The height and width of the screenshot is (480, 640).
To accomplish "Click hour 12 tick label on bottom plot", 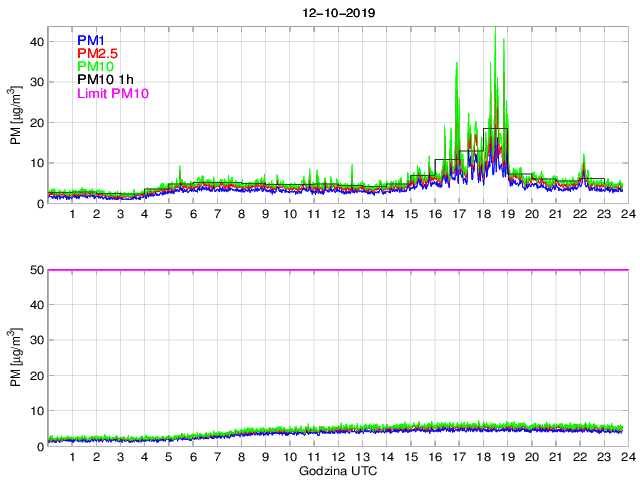I will pyautogui.click(x=338, y=457).
